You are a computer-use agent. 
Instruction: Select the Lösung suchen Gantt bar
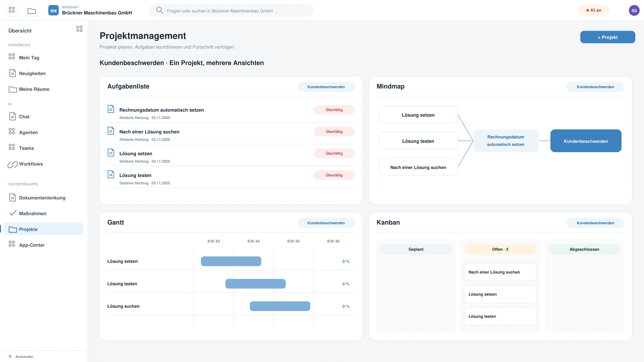(x=280, y=306)
